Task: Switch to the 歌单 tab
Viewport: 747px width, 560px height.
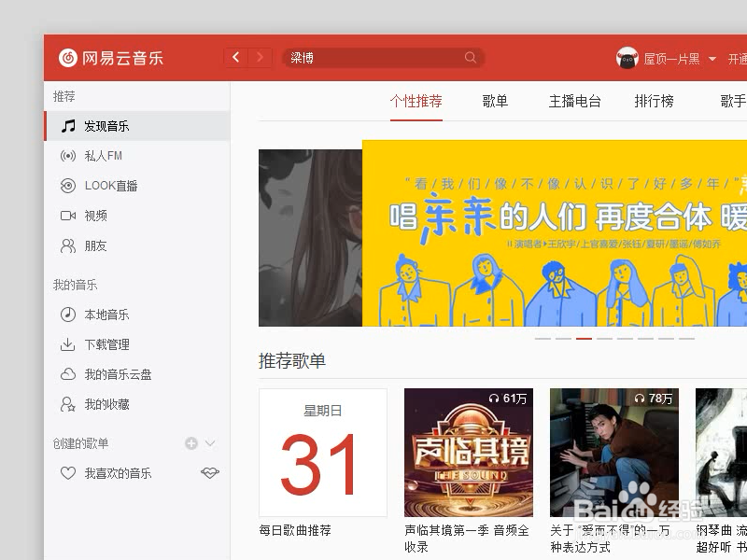Action: pos(495,101)
